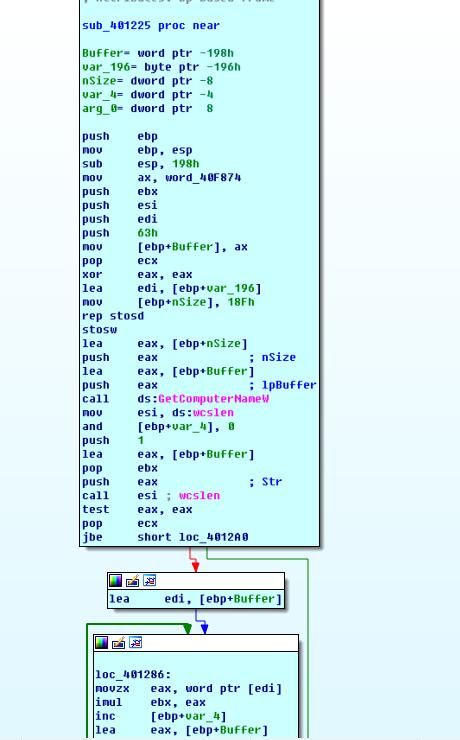Click the 'lea eax, [ebp+nSize]' instruction
Viewport: 460px width, 740px height.
pyautogui.click(x=165, y=344)
